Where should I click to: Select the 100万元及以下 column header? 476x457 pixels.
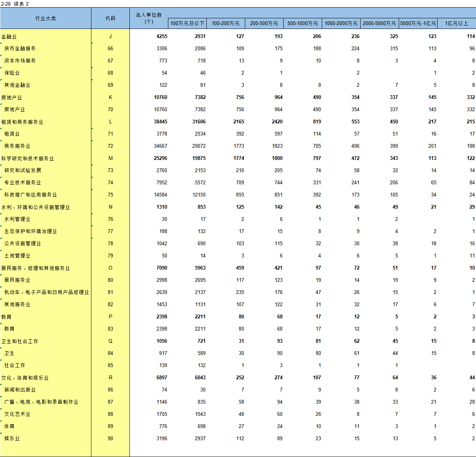click(x=187, y=23)
